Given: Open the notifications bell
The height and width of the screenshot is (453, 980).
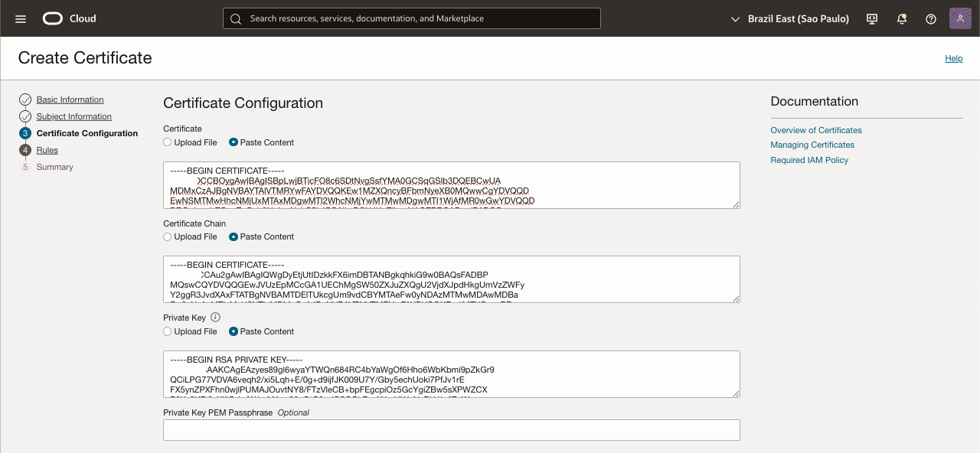Looking at the screenshot, I should click(x=902, y=18).
